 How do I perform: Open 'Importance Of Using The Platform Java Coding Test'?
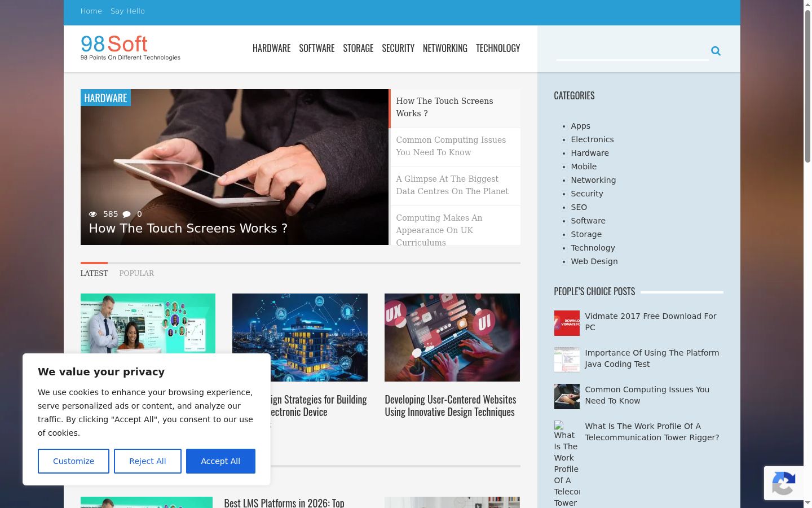pos(652,358)
